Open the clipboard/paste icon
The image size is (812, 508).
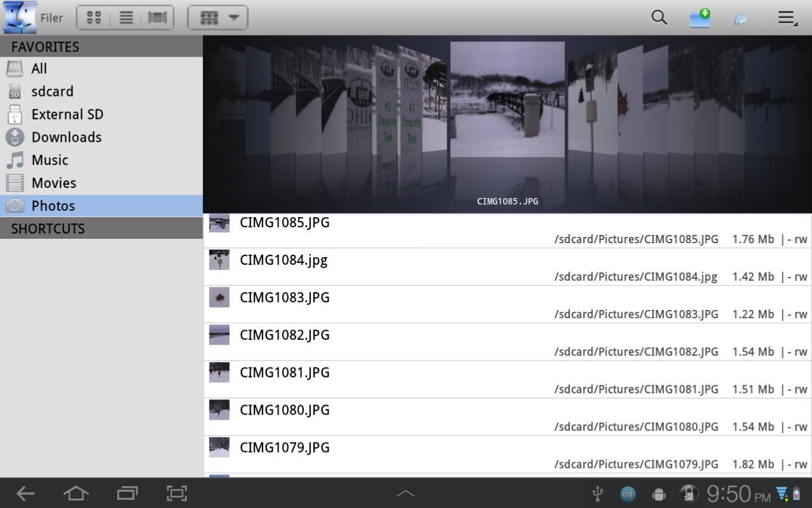tap(741, 18)
